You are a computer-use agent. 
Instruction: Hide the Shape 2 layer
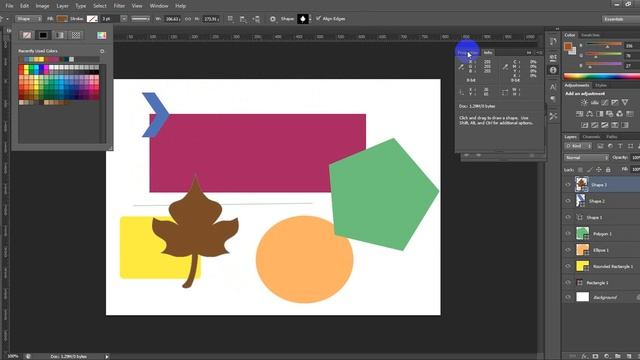tap(568, 201)
